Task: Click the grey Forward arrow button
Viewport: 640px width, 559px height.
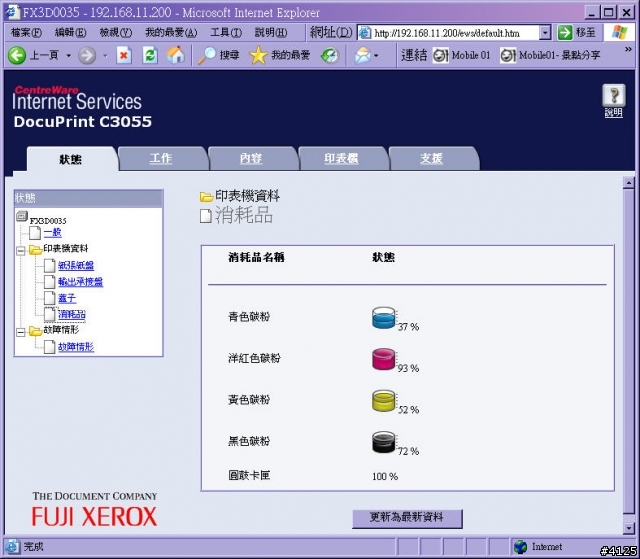Action: click(x=87, y=55)
